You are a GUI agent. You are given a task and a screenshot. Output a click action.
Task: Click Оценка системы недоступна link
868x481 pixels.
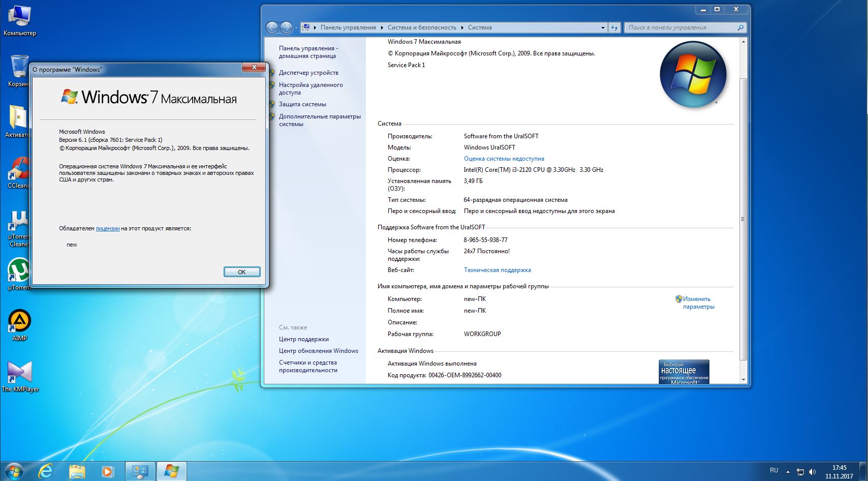coord(504,159)
